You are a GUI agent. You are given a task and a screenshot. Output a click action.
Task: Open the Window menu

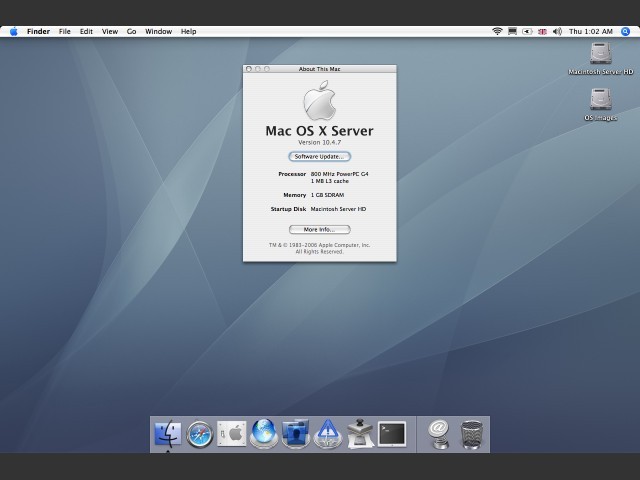(x=158, y=31)
